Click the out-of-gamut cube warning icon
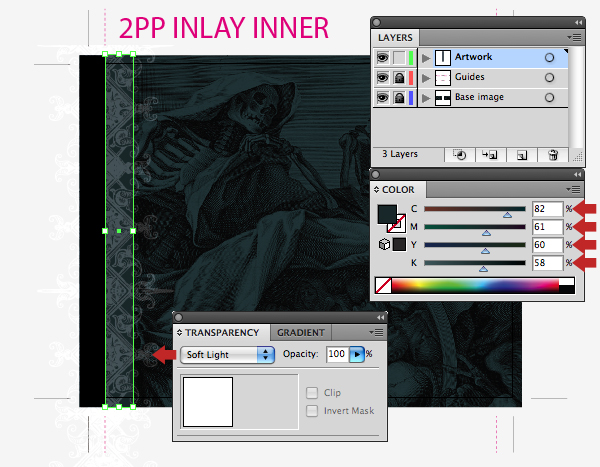The width and height of the screenshot is (600, 467). [384, 244]
